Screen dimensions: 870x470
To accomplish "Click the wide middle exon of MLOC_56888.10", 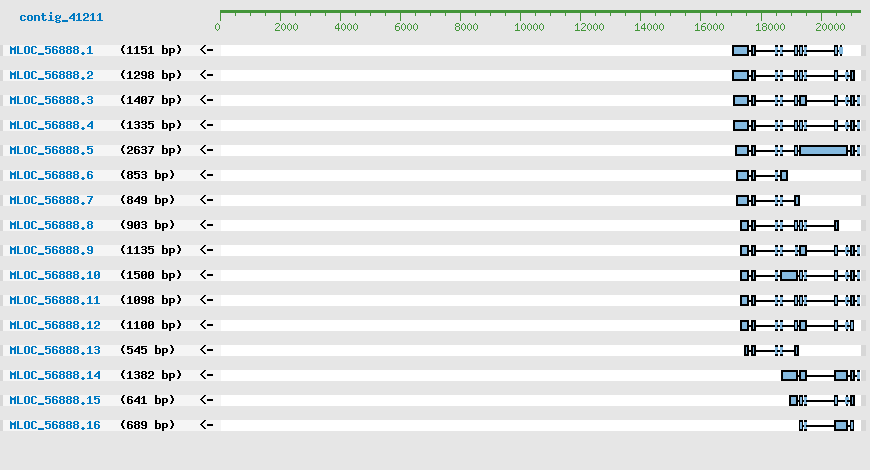I will pos(789,275).
